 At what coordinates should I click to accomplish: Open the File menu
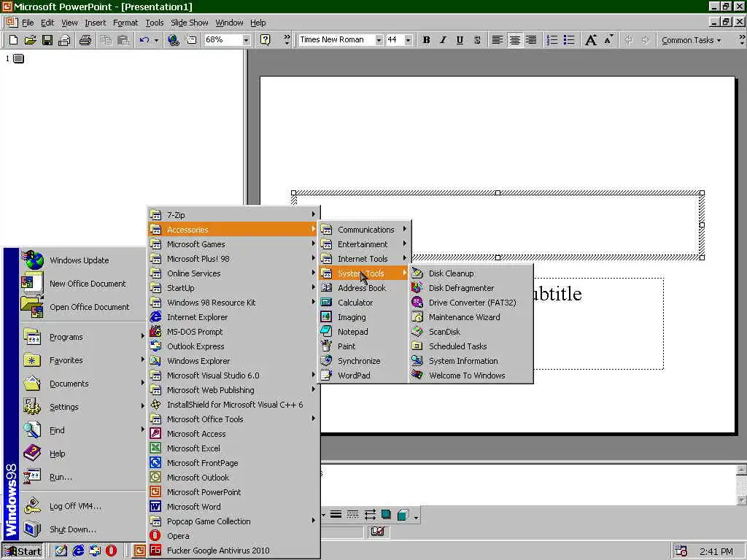[28, 23]
